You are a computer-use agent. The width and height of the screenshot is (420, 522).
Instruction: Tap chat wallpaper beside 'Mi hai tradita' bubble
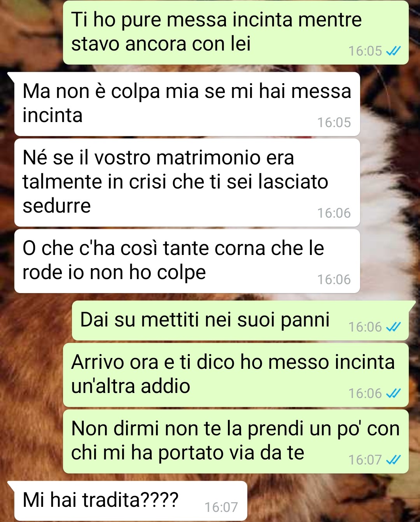331,501
